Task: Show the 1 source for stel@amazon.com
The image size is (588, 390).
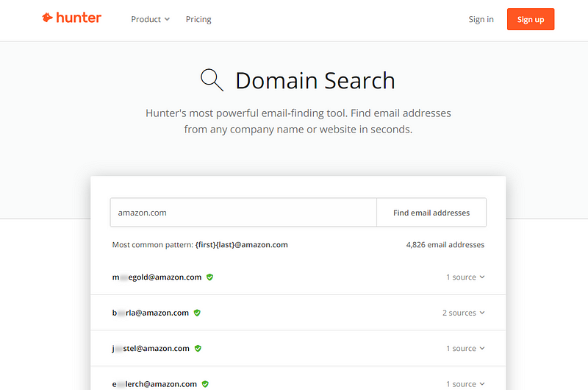Action: 465,348
